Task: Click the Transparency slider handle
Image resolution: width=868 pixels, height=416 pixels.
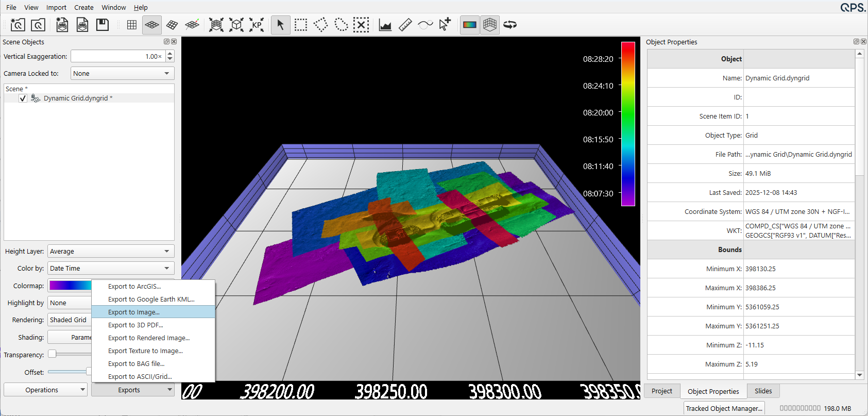Action: coord(52,354)
